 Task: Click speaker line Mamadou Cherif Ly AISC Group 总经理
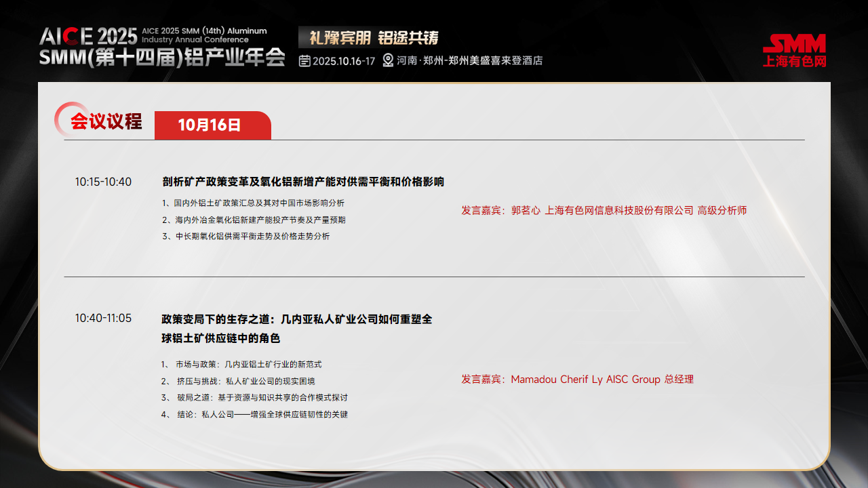point(578,380)
